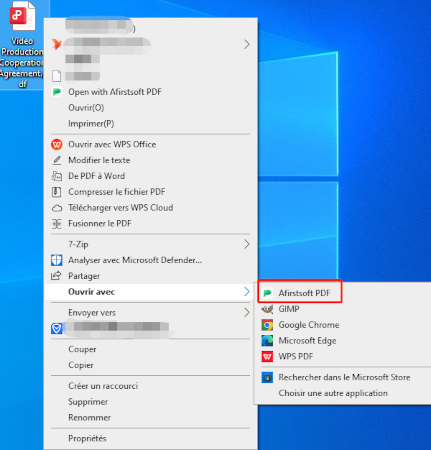Pick GIMP in the Ouvrir avec submenu
This screenshot has width=431, height=450.
click(343, 309)
